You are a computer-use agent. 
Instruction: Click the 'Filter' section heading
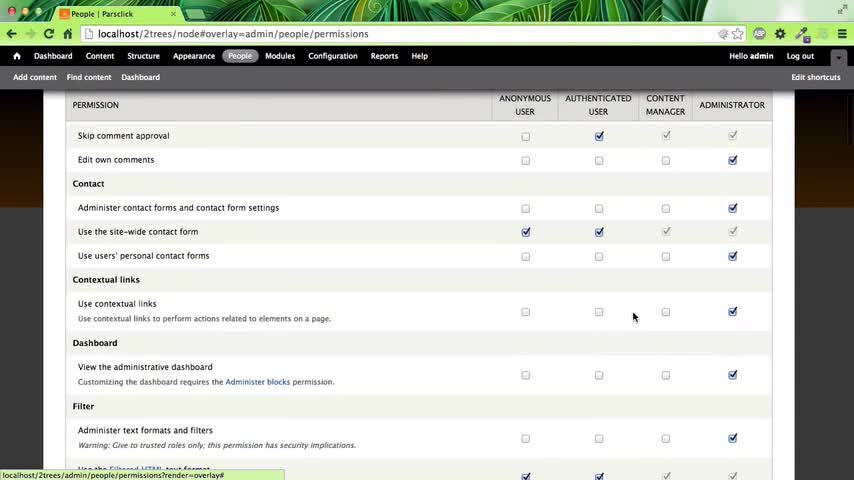coord(83,406)
